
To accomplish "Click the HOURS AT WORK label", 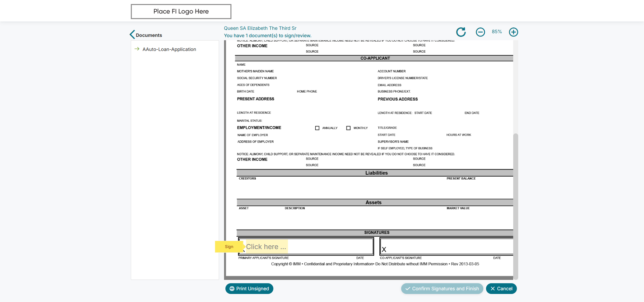I will click(459, 135).
